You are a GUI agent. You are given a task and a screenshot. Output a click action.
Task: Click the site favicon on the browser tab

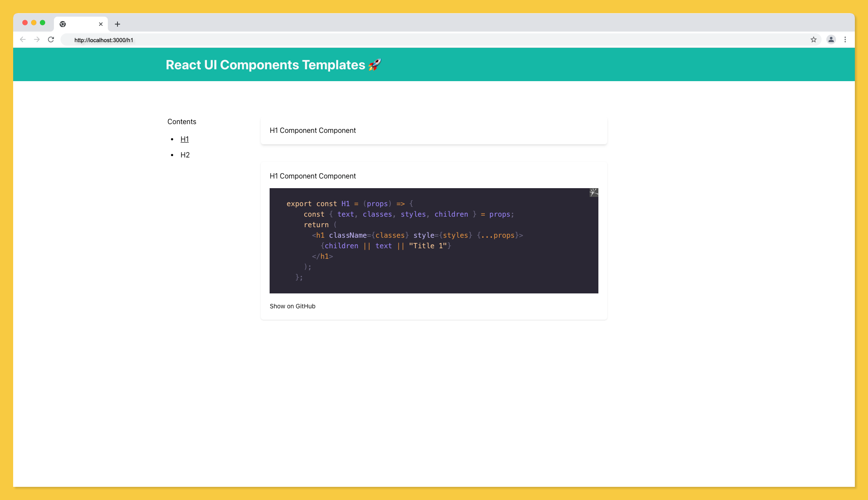pyautogui.click(x=63, y=24)
